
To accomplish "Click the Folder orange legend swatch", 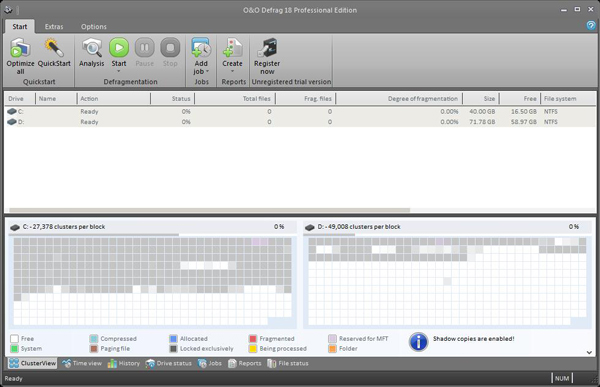I will click(332, 349).
